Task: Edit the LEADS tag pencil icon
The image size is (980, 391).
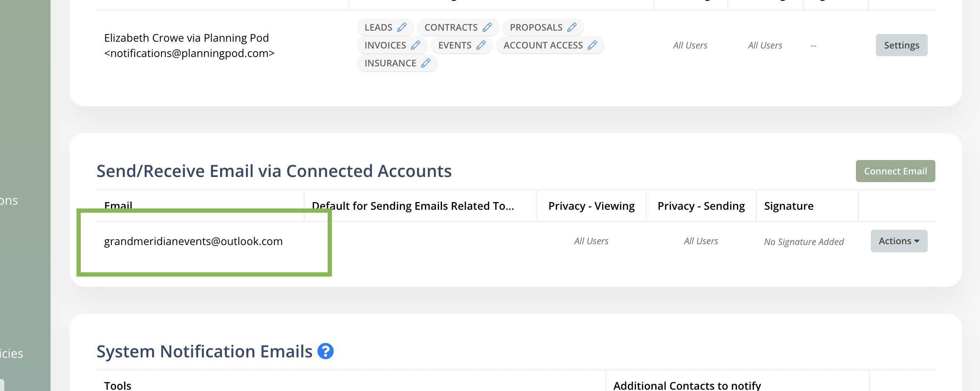Action: pos(402,27)
